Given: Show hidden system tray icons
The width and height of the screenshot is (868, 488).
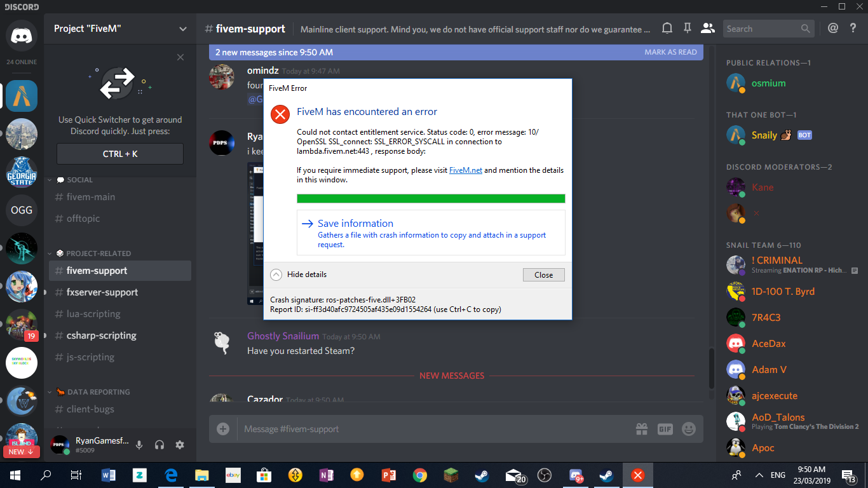Looking at the screenshot, I should (759, 475).
